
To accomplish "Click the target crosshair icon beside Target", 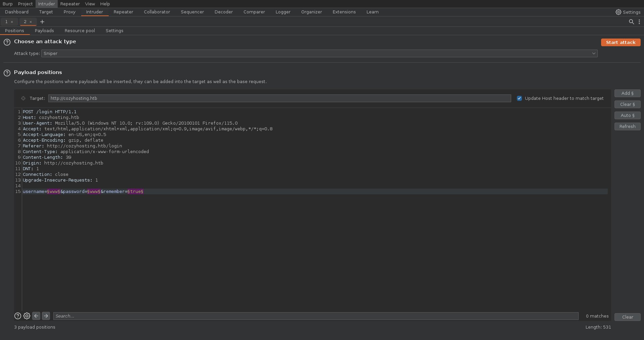I will (x=23, y=98).
